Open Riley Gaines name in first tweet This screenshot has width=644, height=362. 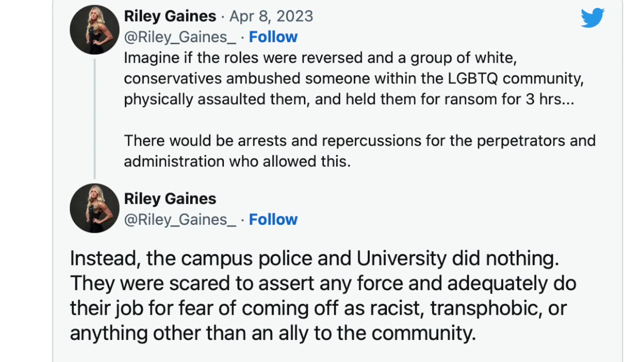click(x=170, y=16)
